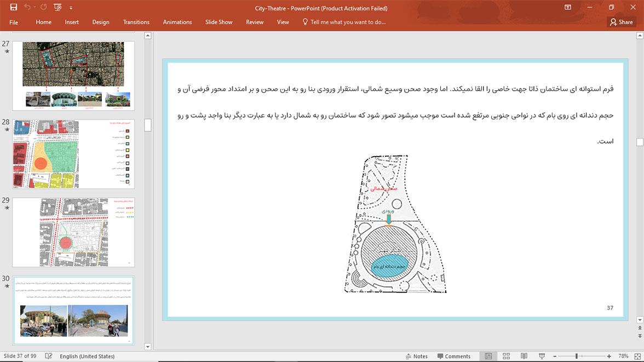Switch to Normal view icon
The height and width of the screenshot is (362, 644).
488,356
